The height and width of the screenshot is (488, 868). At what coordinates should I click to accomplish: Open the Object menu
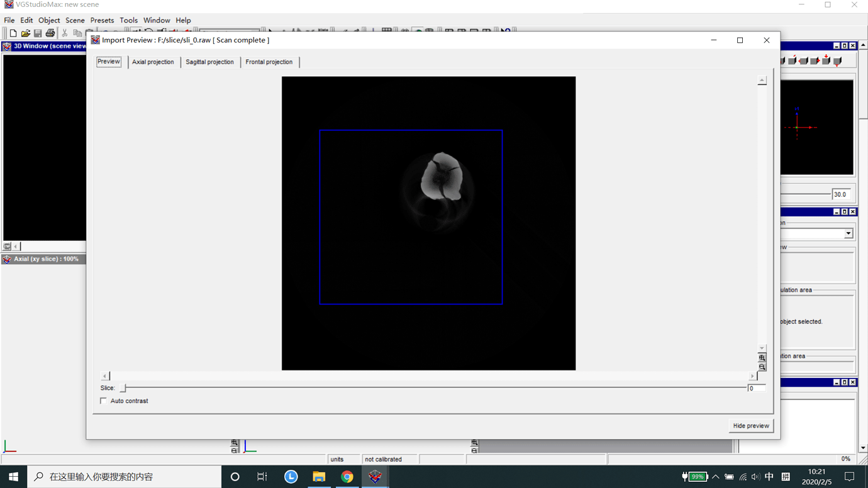click(49, 20)
